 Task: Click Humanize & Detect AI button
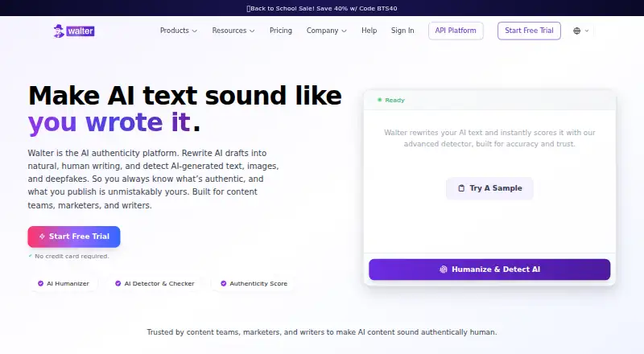coord(489,270)
